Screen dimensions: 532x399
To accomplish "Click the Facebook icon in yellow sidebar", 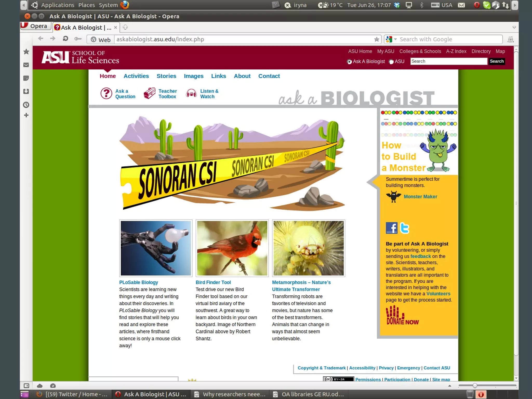I will pyautogui.click(x=391, y=228).
